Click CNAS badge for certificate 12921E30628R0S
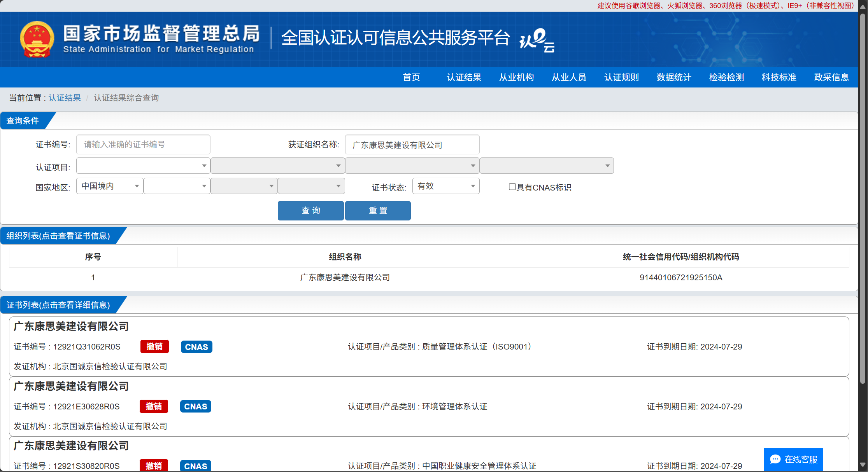The image size is (868, 472). pos(196,406)
